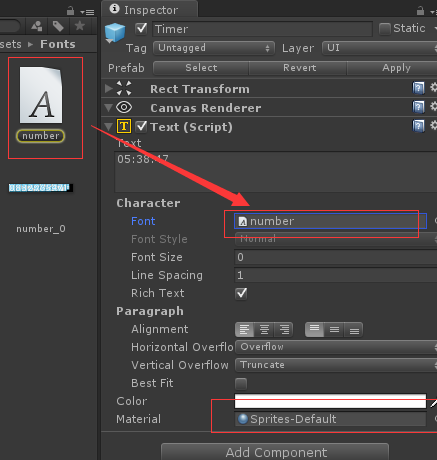This screenshot has width=437, height=460.
Task: Open Rect Transform help icon
Action: (418, 88)
